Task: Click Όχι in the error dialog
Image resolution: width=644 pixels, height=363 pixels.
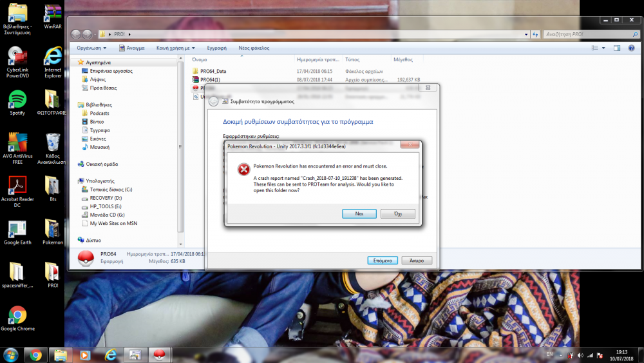Action: click(x=397, y=214)
